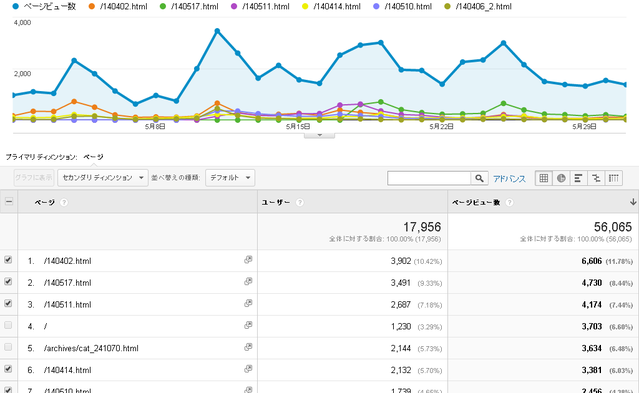
Task: Open the アドバンス advanced filter link
Action: [509, 179]
